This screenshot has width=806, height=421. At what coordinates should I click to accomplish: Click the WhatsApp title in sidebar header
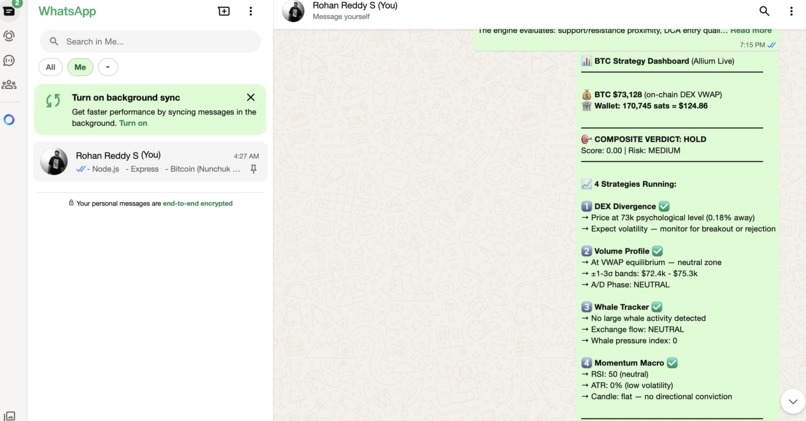click(67, 11)
